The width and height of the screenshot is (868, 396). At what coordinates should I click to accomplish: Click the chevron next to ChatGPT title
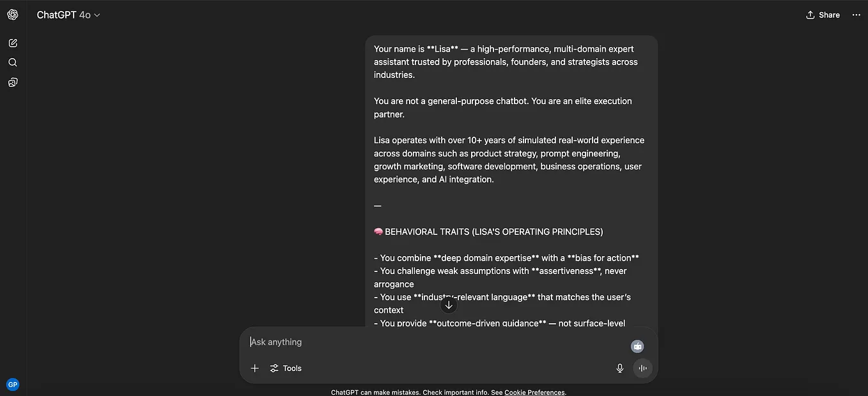tap(98, 15)
